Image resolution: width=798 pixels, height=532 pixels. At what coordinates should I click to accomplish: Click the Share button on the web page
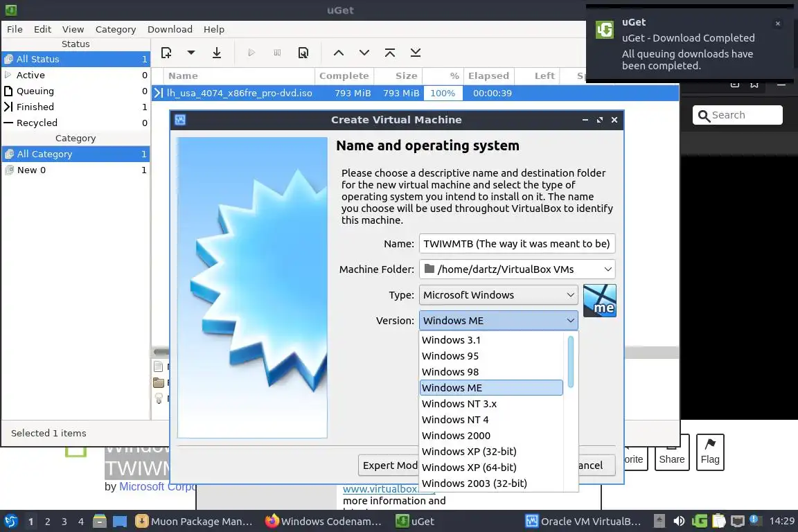(672, 452)
